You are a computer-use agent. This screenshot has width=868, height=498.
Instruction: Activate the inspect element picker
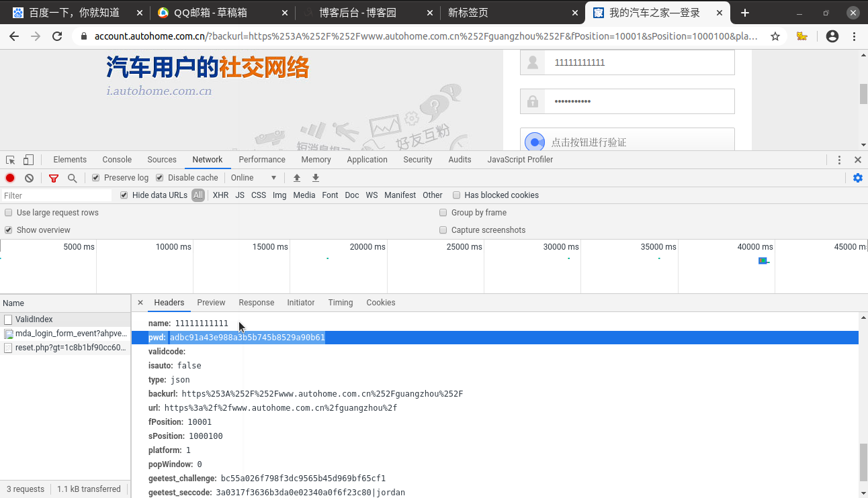11,160
